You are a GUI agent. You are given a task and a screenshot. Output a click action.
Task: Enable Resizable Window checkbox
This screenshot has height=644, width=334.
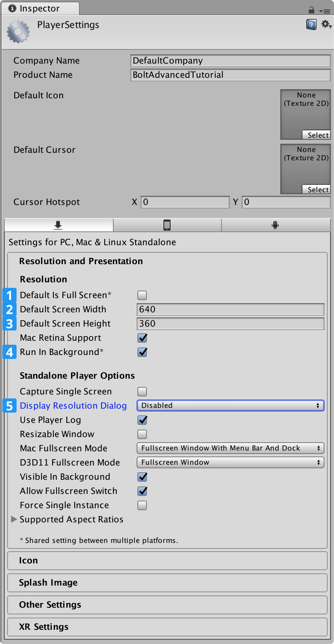pos(142,434)
